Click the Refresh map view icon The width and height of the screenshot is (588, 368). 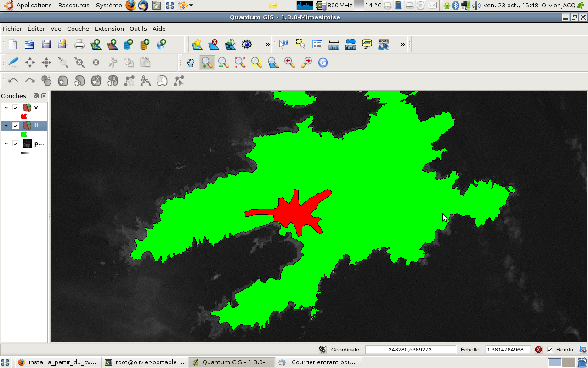[x=323, y=63]
